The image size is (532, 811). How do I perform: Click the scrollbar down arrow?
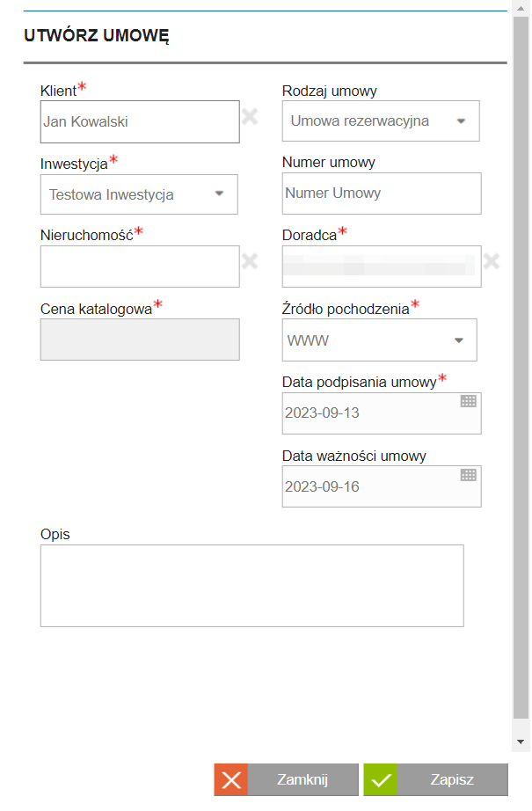(521, 742)
